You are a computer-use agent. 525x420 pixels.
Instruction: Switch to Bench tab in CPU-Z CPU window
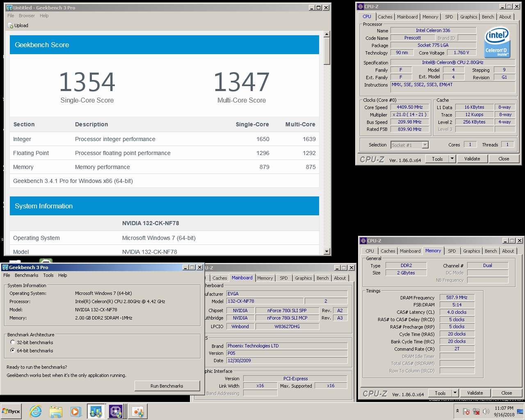(488, 17)
